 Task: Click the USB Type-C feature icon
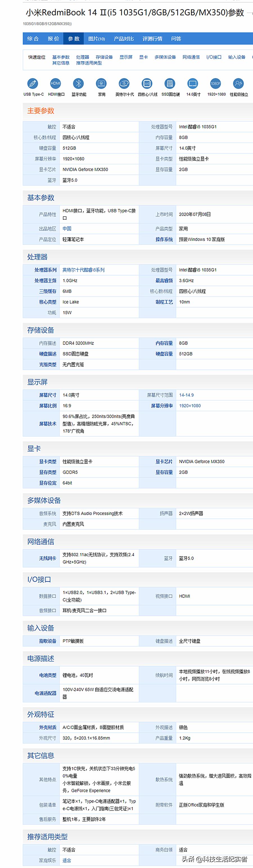(x=33, y=83)
